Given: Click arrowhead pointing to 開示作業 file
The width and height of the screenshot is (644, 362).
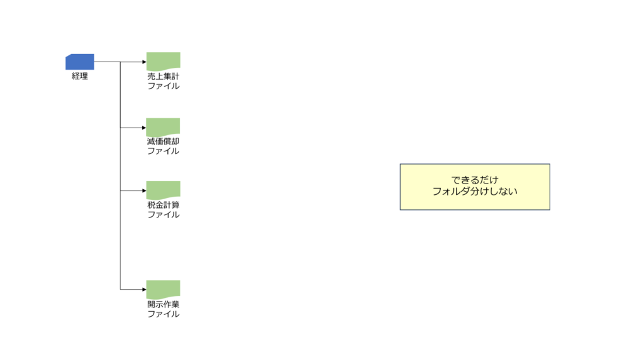Looking at the screenshot, I should (x=144, y=289).
